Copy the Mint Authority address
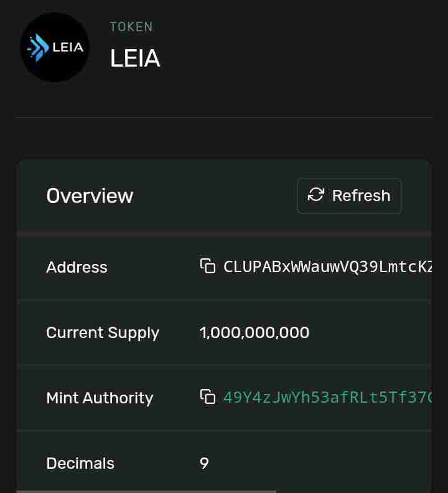448x493 pixels. [x=207, y=397]
